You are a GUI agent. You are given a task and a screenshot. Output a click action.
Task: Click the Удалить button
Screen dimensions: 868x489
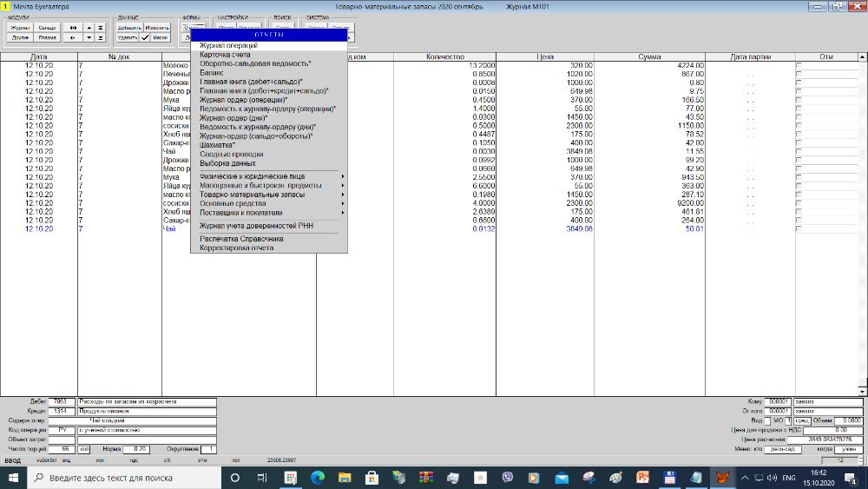(128, 37)
